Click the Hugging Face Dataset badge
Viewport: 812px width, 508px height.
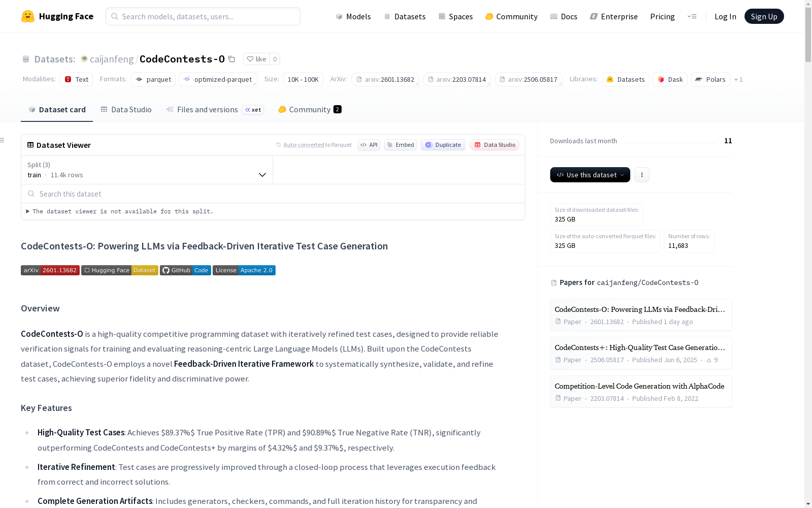tap(120, 270)
